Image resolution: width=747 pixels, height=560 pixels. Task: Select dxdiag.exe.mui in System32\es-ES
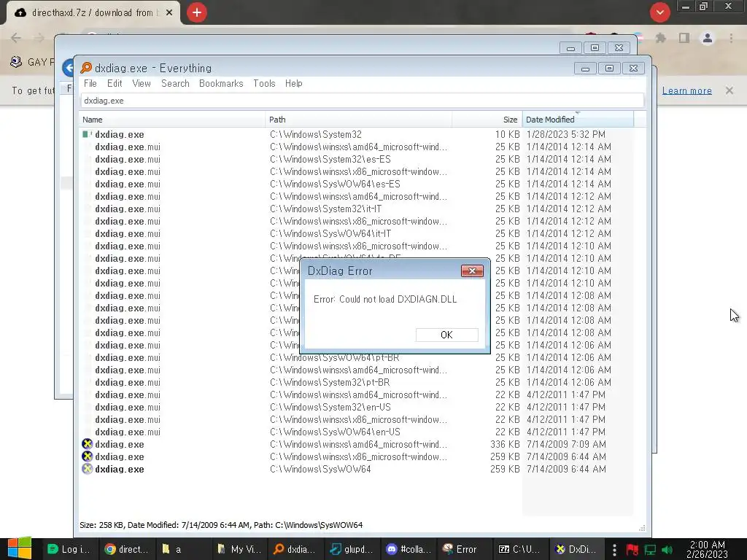coord(127,159)
